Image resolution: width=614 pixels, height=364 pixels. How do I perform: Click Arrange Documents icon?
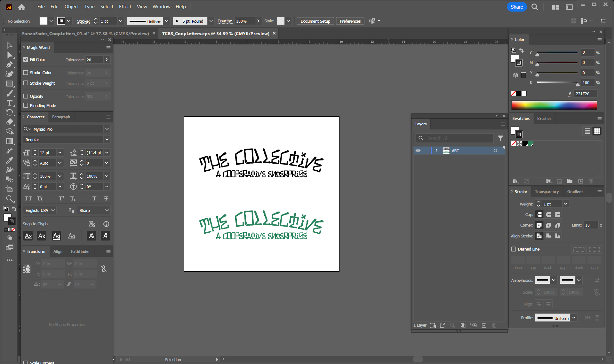tap(555, 7)
